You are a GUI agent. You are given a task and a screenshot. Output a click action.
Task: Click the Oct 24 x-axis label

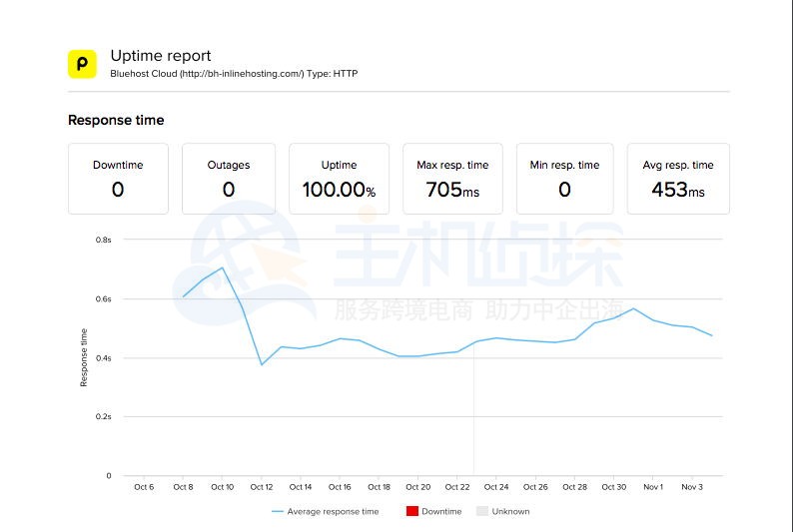point(496,487)
